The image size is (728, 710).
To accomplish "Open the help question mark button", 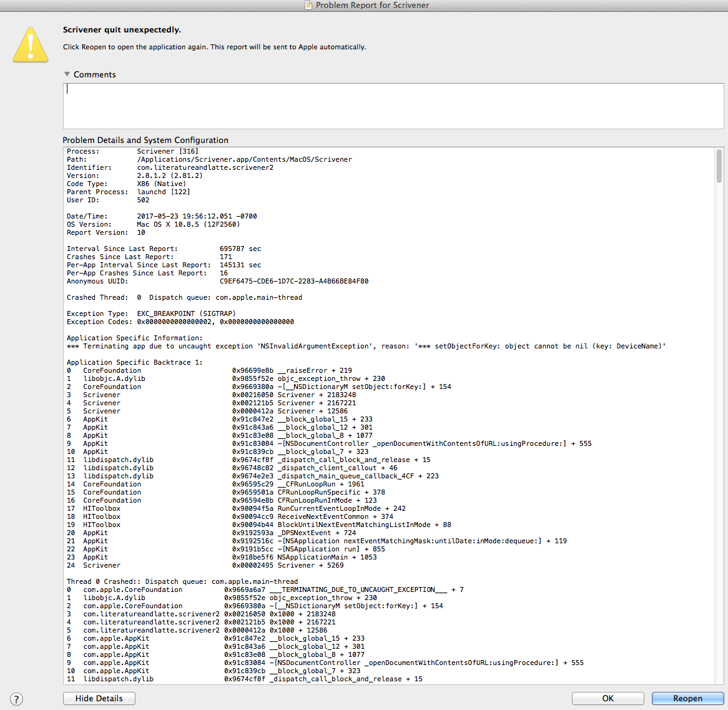I will pos(16,699).
